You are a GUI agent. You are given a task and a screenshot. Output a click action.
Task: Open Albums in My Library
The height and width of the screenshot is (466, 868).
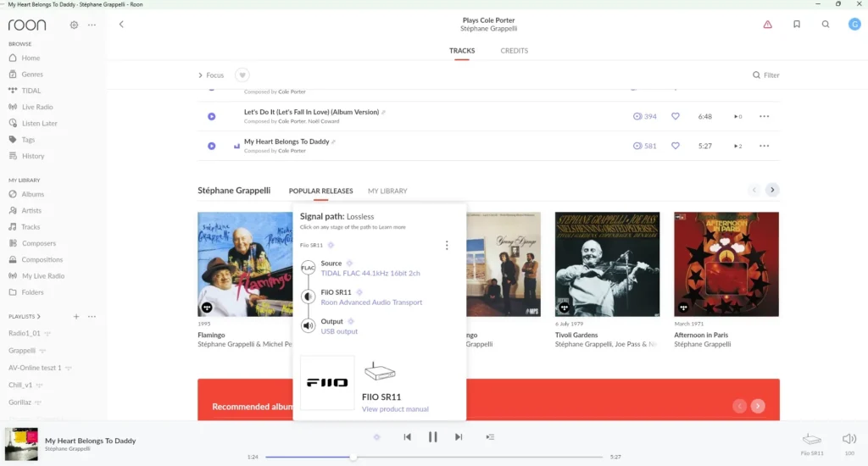click(26, 194)
